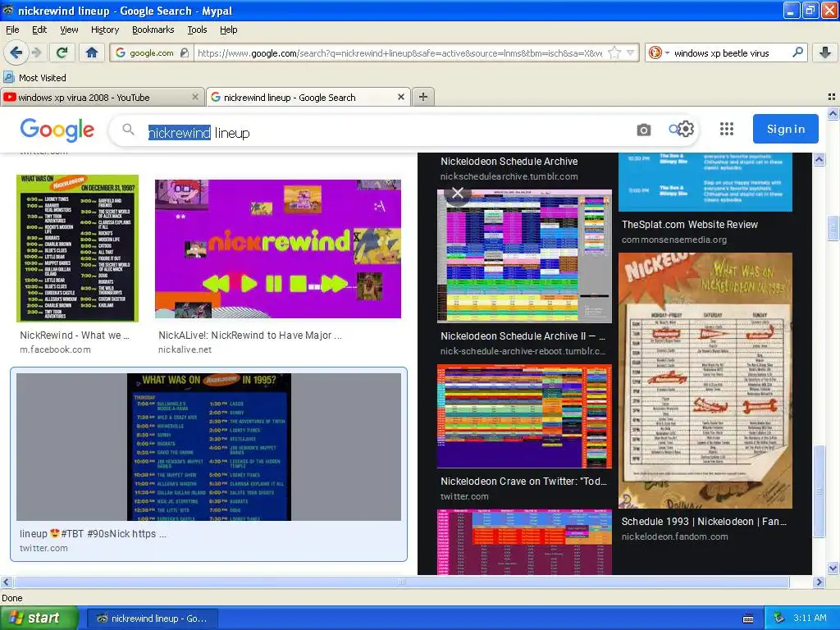Close the YouTube tab
This screenshot has height=630, width=840.
(x=195, y=97)
